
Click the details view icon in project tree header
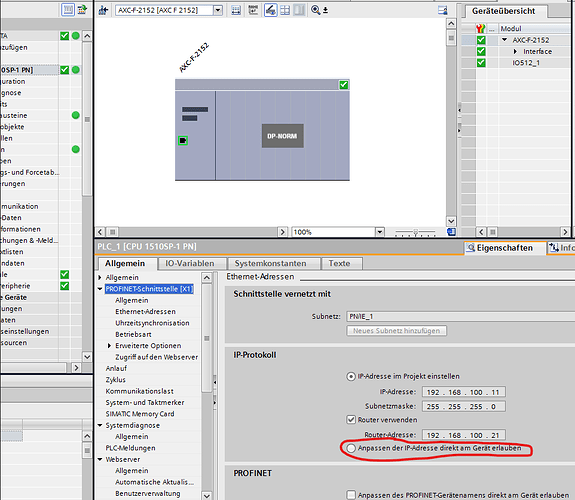[x=68, y=10]
